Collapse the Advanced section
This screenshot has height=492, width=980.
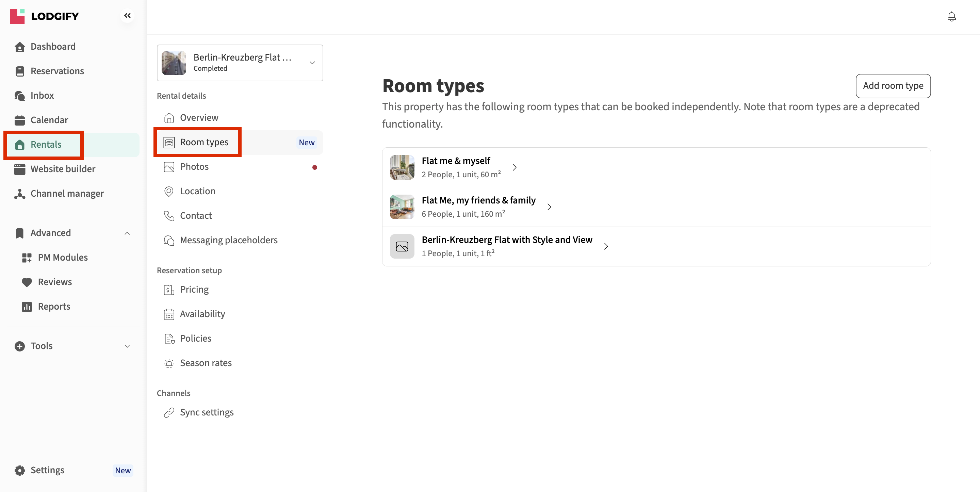[127, 233]
